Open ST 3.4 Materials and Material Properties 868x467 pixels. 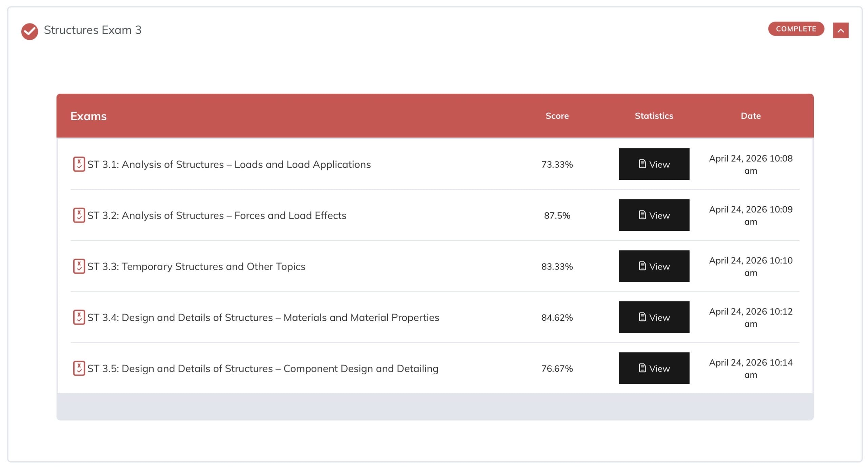(x=263, y=317)
